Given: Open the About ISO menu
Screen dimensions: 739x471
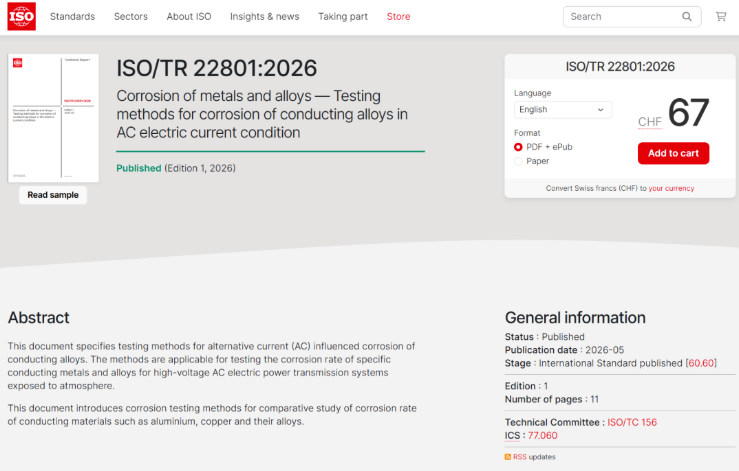Looking at the screenshot, I should [189, 17].
